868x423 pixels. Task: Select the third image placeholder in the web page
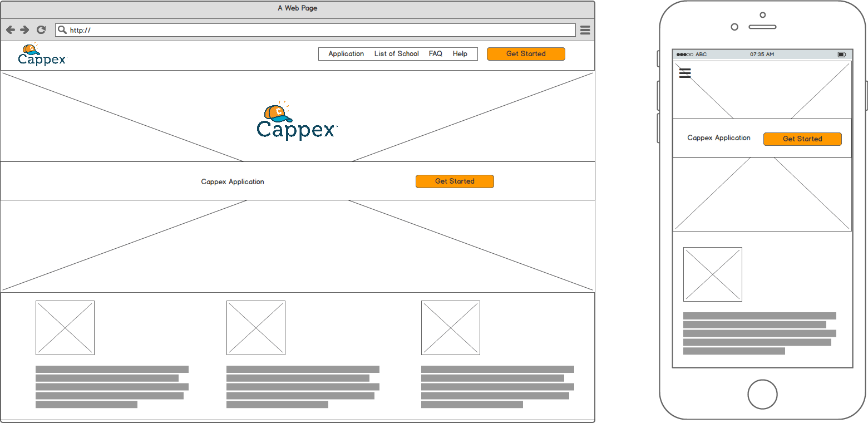(x=451, y=328)
